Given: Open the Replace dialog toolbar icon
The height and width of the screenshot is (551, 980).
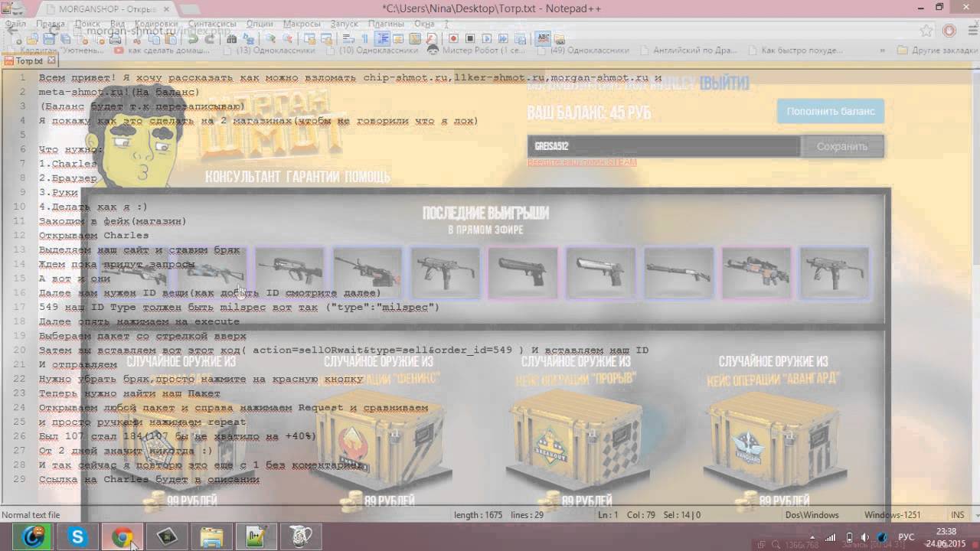Looking at the screenshot, I should (x=248, y=38).
